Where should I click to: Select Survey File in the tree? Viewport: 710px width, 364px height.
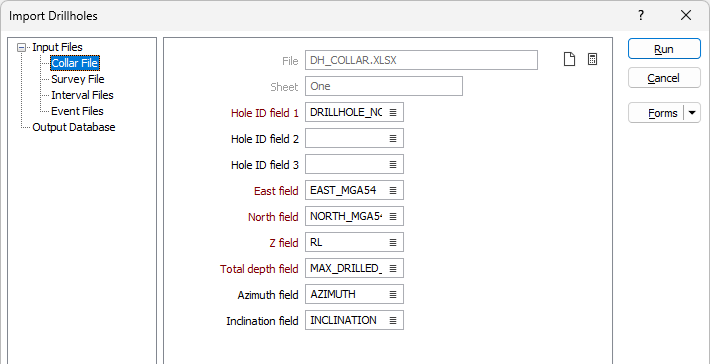tap(78, 79)
